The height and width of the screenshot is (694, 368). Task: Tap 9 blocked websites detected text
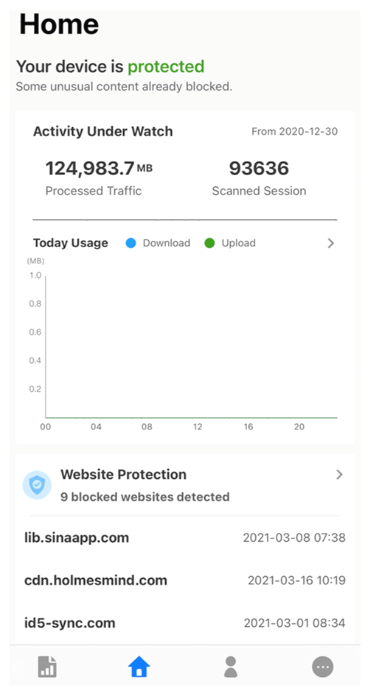(x=145, y=497)
